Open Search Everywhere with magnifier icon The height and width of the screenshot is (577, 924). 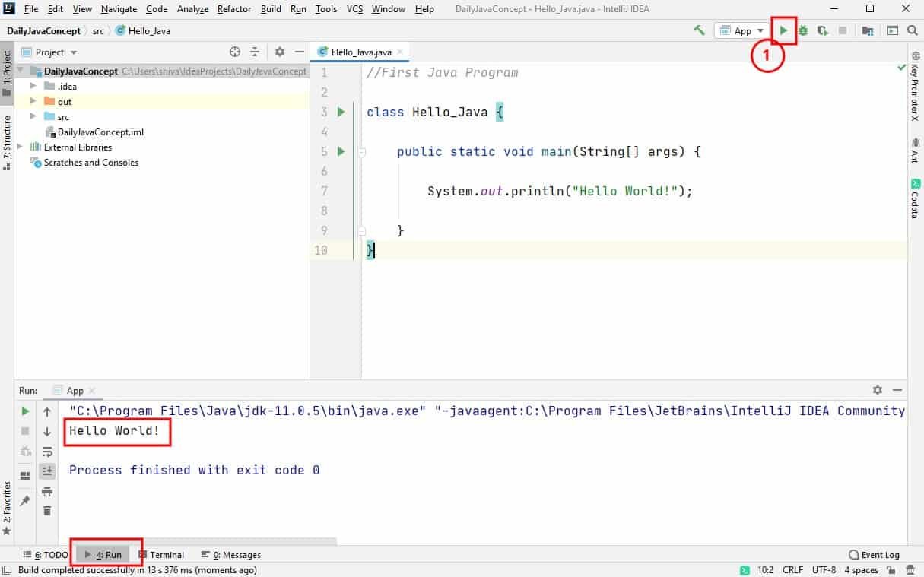(912, 32)
